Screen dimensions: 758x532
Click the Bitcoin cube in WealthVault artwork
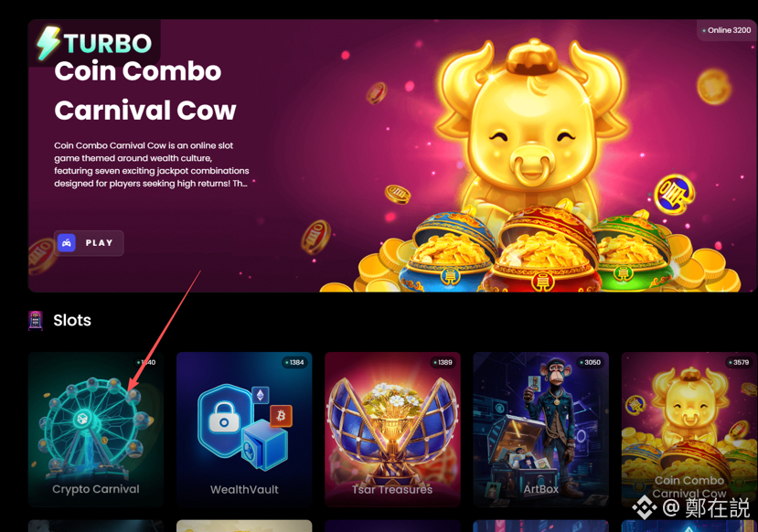tap(281, 416)
